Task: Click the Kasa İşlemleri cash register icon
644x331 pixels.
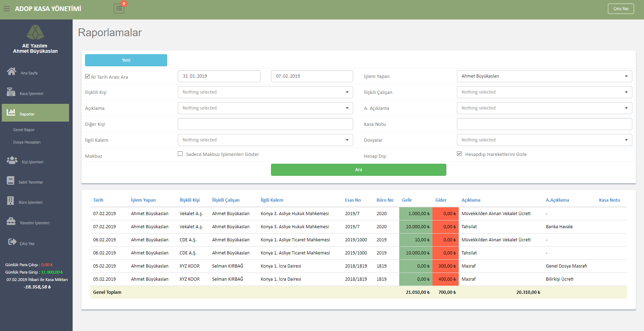Action: [11, 92]
